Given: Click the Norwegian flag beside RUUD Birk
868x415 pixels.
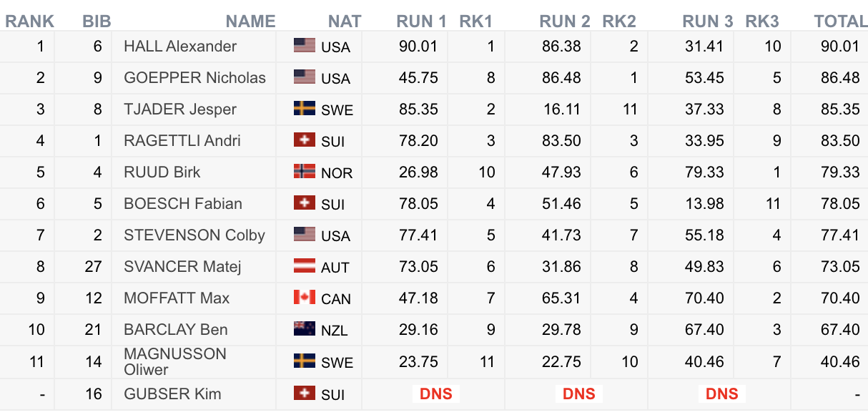Looking at the screenshot, I should tap(305, 172).
